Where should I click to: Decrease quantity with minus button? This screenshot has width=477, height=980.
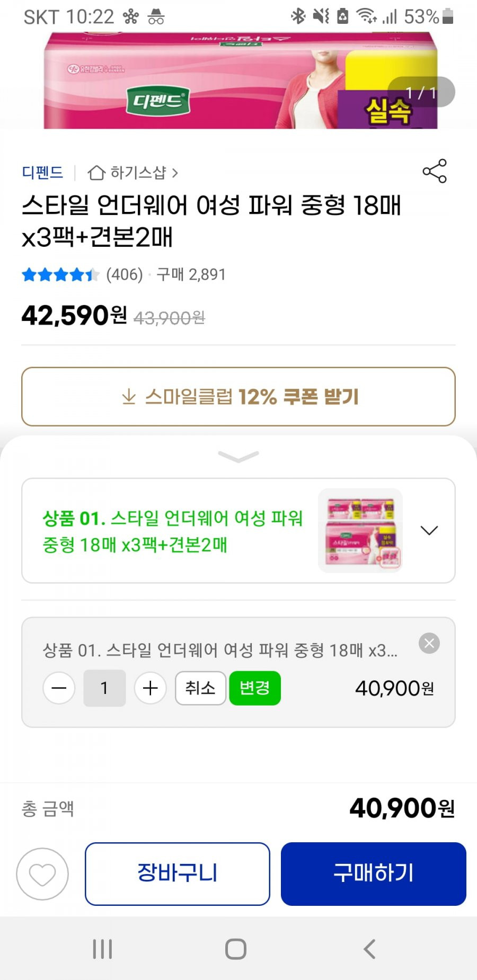59,688
